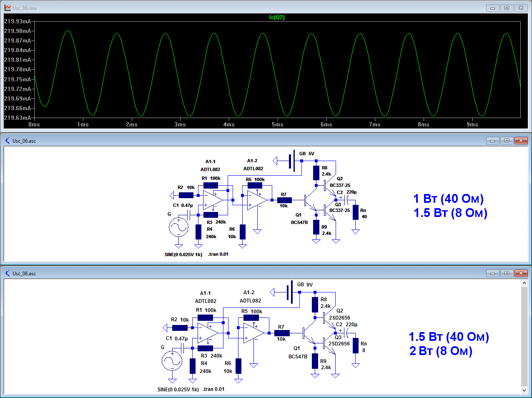Click the scroll up arrow in the 9V schematic window
Screen dimensions: 532x398
(x=524, y=283)
